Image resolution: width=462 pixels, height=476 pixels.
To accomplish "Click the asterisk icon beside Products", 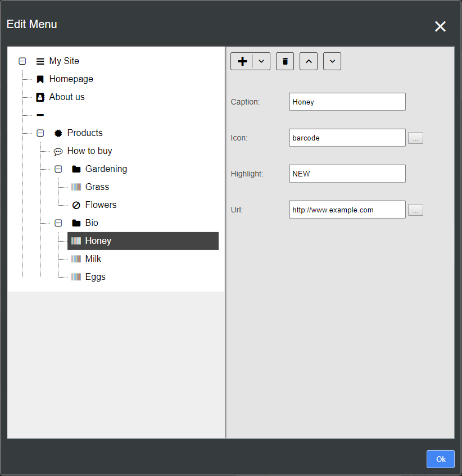I will point(58,133).
